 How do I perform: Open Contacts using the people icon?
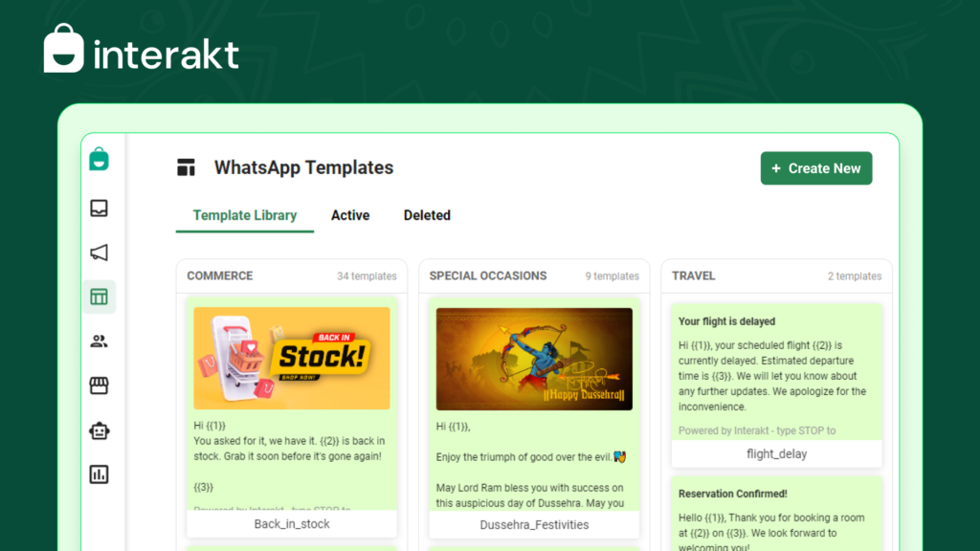point(99,341)
